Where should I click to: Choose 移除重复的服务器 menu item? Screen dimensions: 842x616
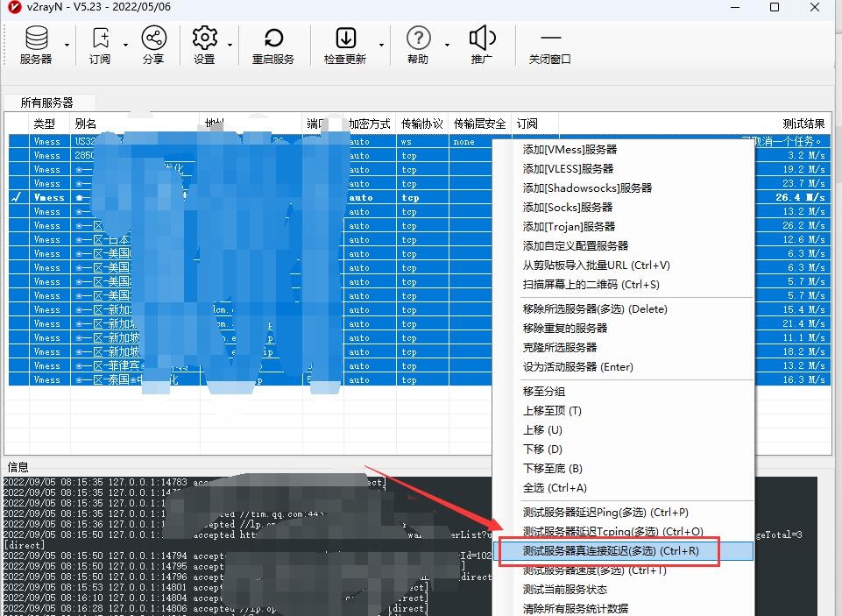[565, 328]
